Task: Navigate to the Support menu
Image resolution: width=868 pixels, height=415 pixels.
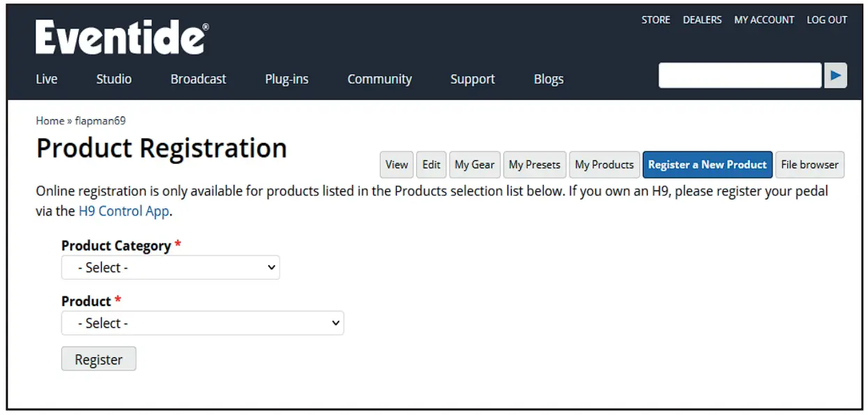Action: pos(472,79)
